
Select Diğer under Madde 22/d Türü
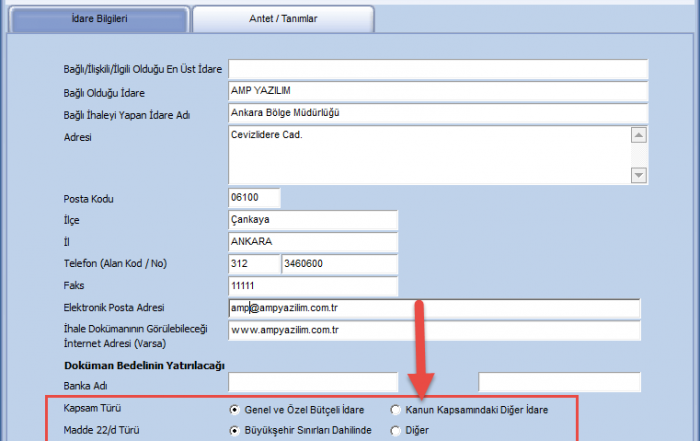tap(396, 431)
